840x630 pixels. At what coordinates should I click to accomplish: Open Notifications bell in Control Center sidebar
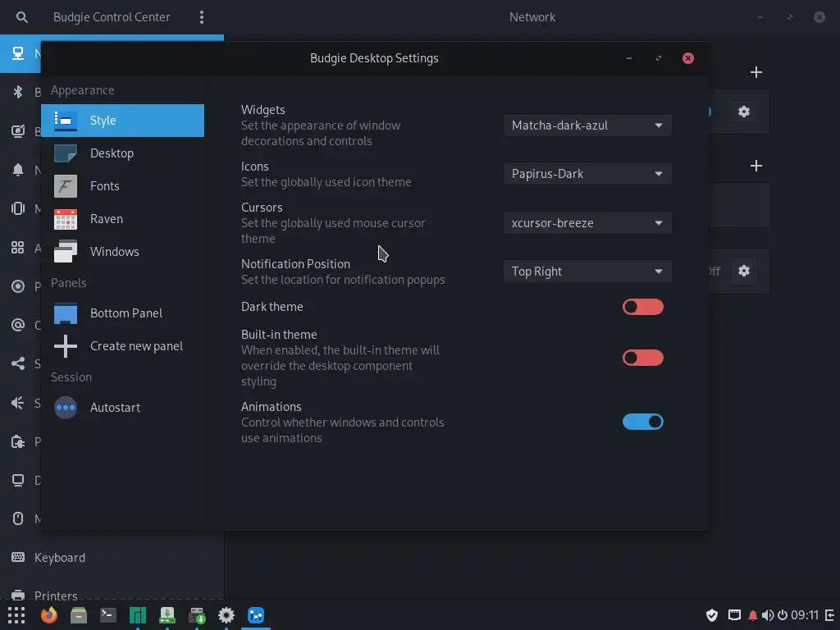coord(18,170)
